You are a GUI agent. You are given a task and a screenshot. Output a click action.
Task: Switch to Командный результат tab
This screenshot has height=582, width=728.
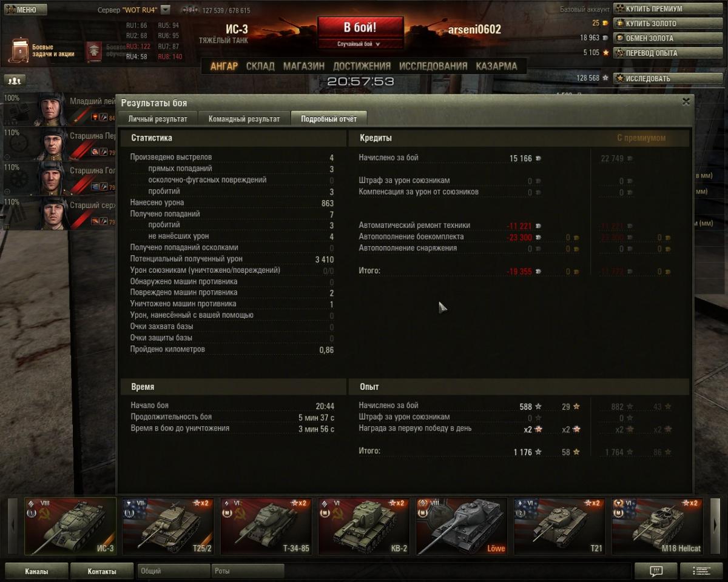point(244,119)
